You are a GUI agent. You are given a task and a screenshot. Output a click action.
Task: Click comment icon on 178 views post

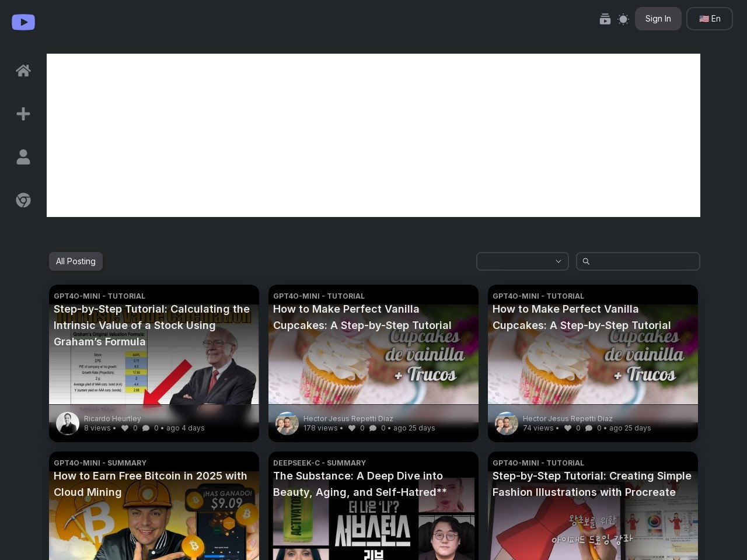[x=373, y=428]
